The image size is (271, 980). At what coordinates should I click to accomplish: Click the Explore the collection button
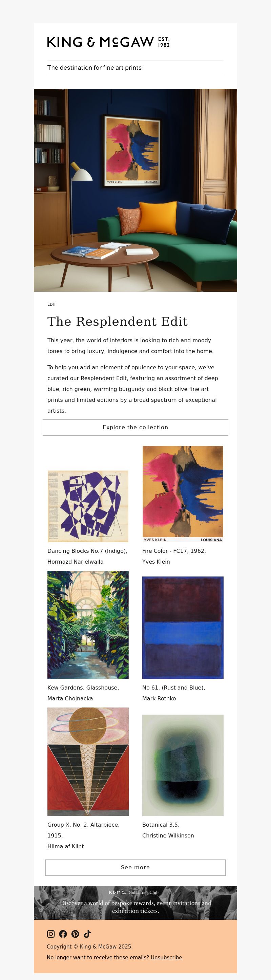[135, 427]
